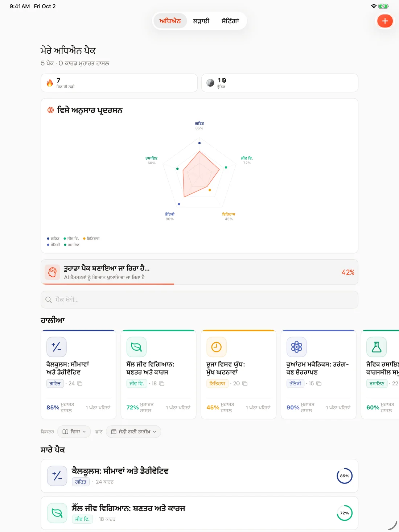Toggle the ਰਸਾਇਣ legend item in chart
The height and width of the screenshot is (532, 399).
[x=72, y=245]
